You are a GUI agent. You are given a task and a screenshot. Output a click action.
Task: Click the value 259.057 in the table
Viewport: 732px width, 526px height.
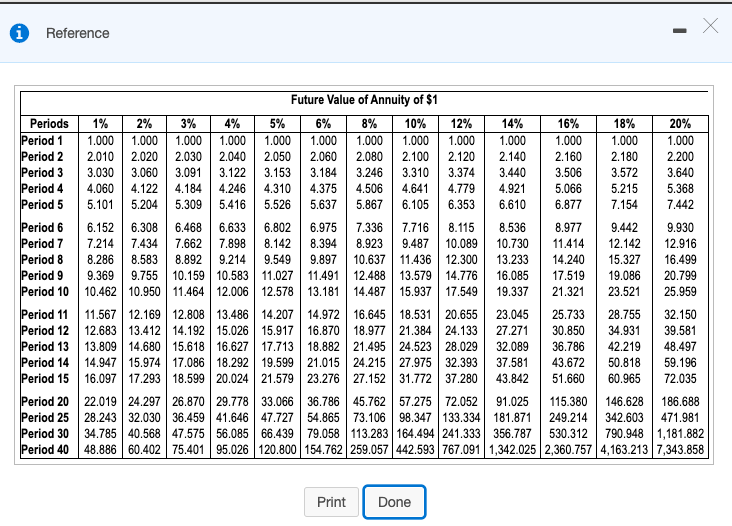[x=369, y=449]
